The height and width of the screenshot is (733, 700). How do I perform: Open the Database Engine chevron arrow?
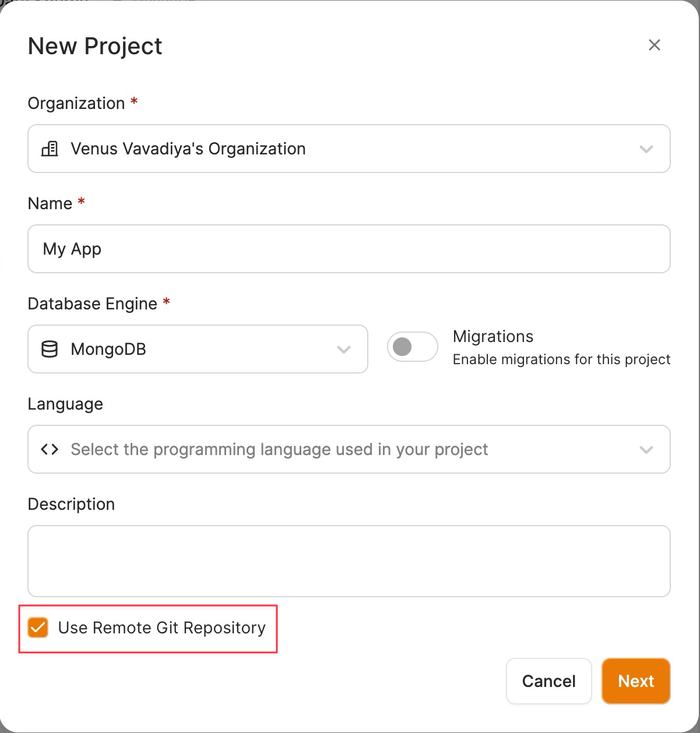[x=344, y=350]
